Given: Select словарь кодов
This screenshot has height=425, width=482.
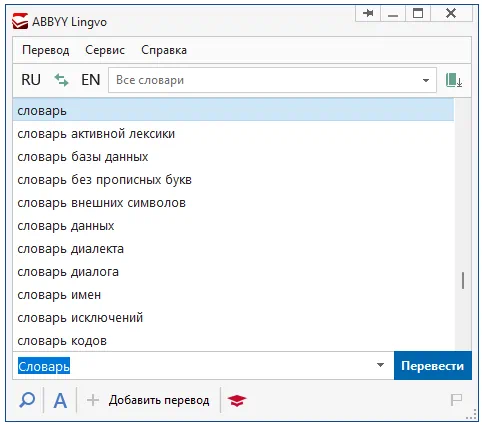Looking at the screenshot, I should [x=233, y=341].
